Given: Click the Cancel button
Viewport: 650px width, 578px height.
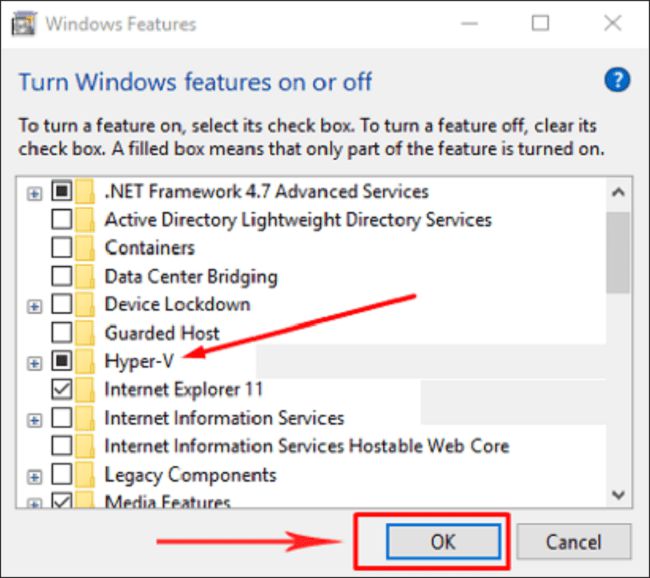Looking at the screenshot, I should tap(574, 541).
